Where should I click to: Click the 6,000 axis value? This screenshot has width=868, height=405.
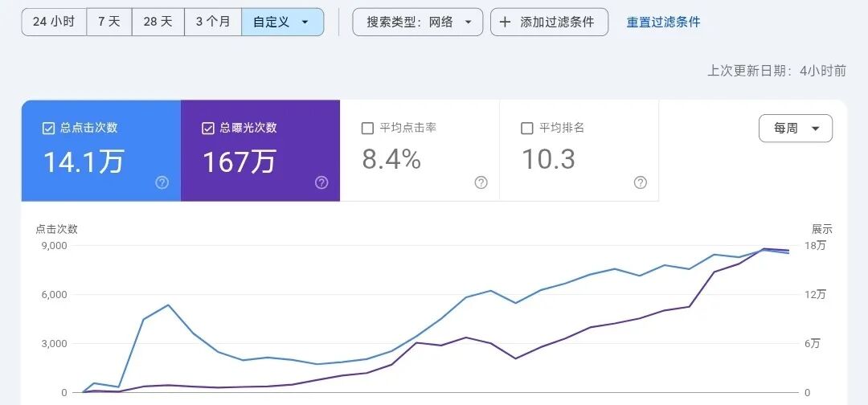pos(55,294)
